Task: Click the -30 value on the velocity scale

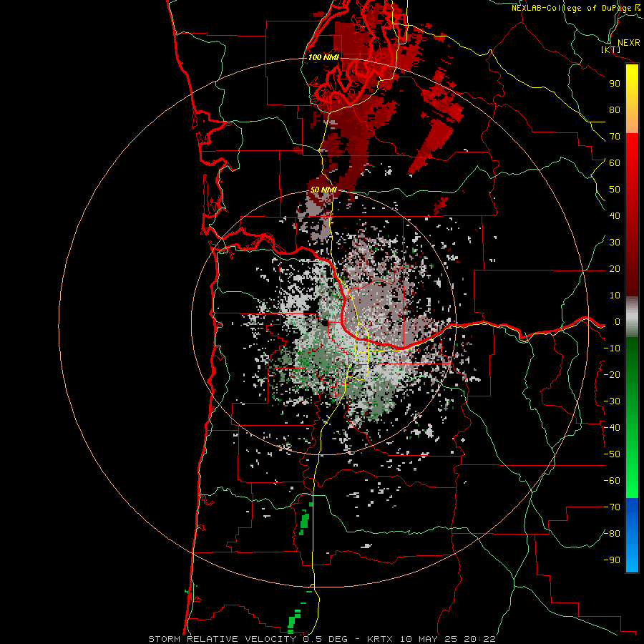Action: pyautogui.click(x=612, y=401)
